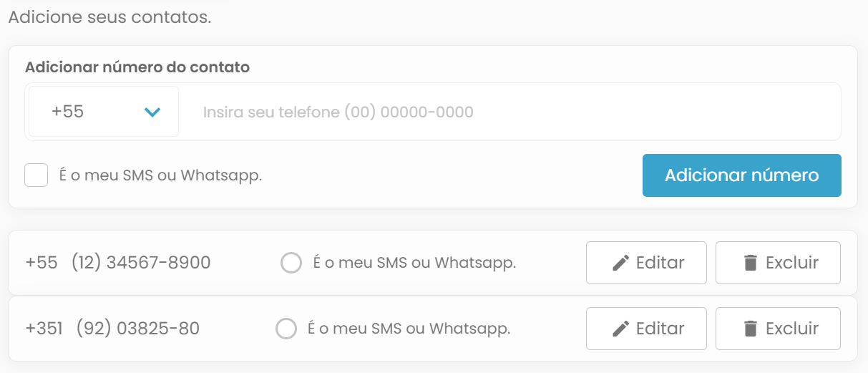Tick the 'É o meu SMS ou Whatsapp' checkbox
This screenshot has height=373, width=868.
(36, 175)
